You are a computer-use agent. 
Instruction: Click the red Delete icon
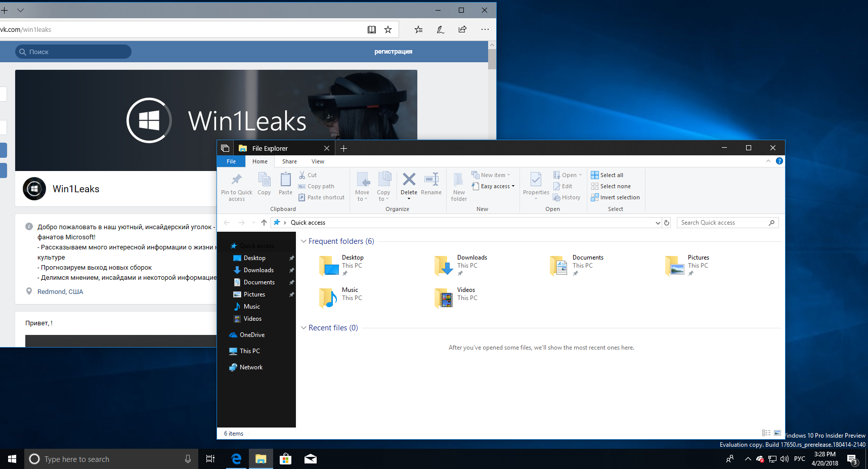(x=409, y=179)
